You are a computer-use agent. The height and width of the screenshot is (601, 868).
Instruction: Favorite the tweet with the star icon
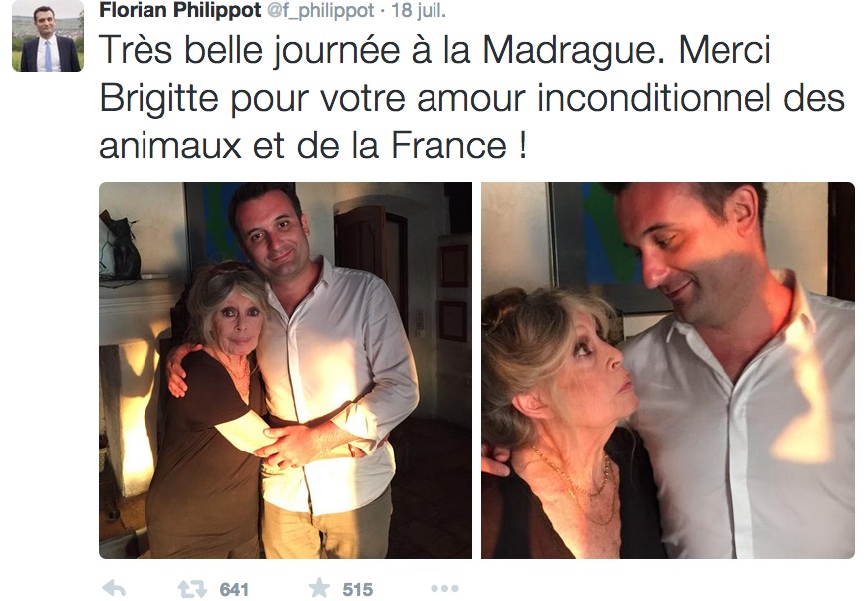[x=320, y=588]
